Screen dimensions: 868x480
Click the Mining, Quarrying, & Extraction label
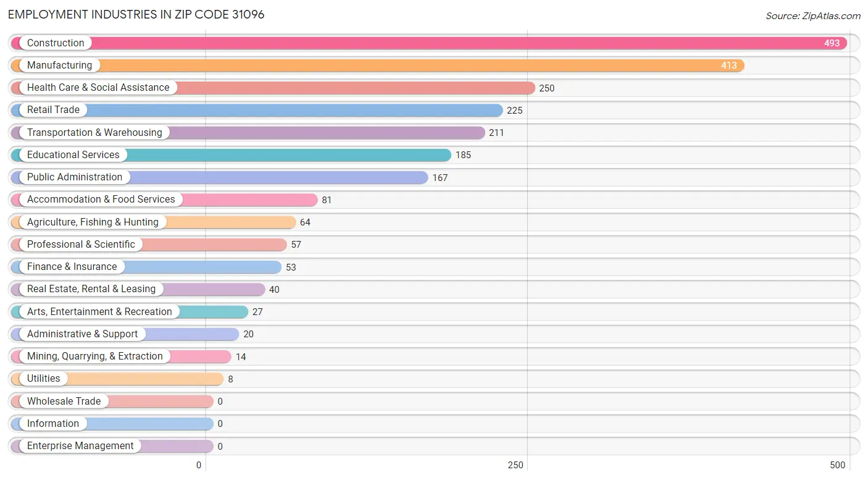coord(95,356)
